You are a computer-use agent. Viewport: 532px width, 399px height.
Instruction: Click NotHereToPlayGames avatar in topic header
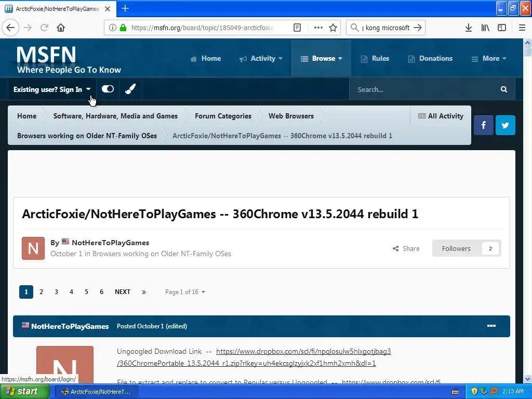point(33,248)
